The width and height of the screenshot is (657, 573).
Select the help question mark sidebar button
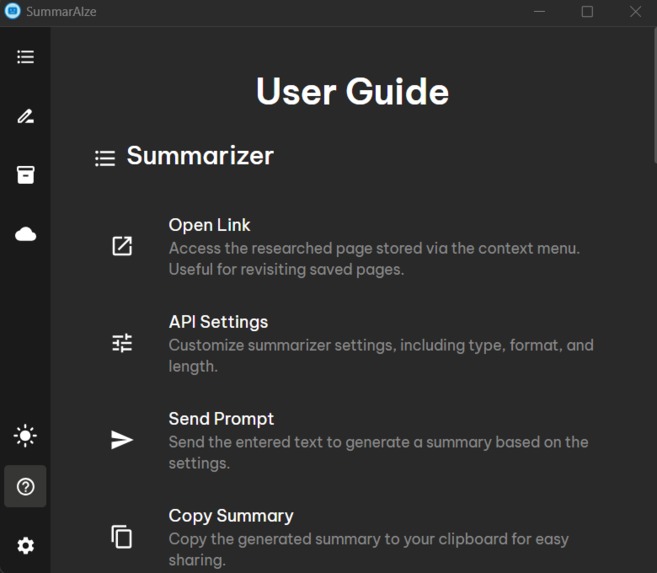[x=25, y=486]
